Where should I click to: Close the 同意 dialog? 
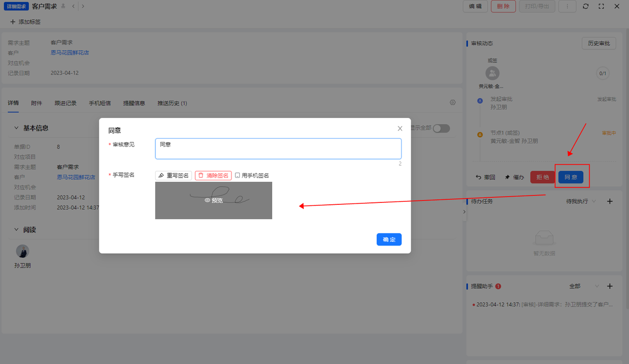[400, 129]
